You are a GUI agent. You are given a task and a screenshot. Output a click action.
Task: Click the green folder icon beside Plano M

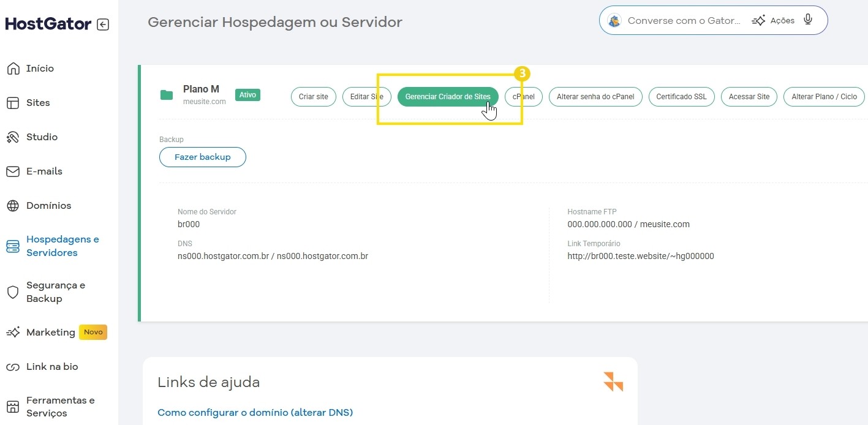[167, 95]
